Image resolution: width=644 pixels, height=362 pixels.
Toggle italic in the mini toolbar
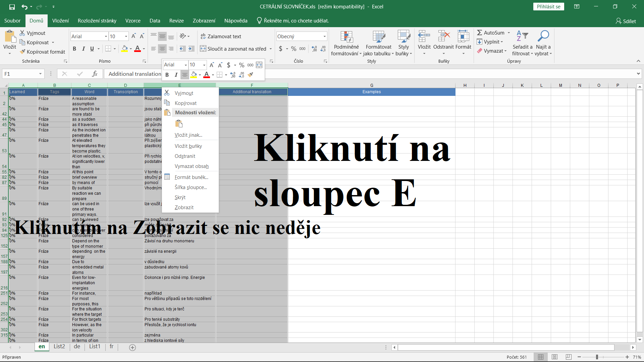176,75
